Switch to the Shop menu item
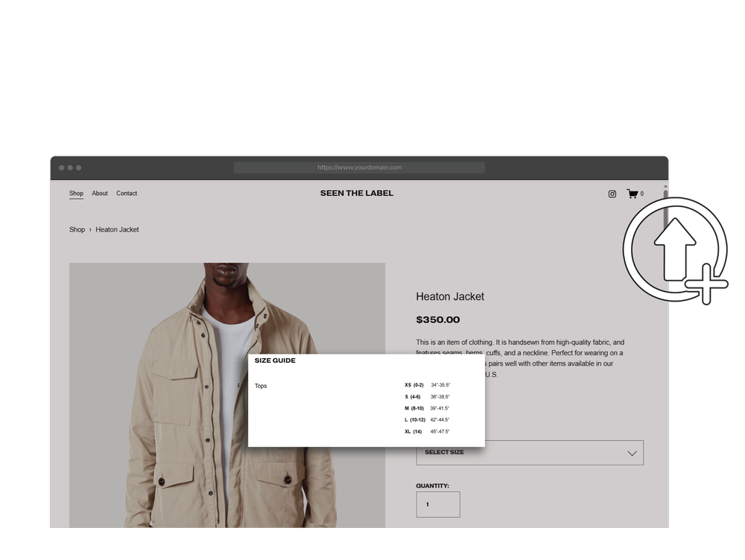The width and height of the screenshot is (745, 560). pos(75,193)
